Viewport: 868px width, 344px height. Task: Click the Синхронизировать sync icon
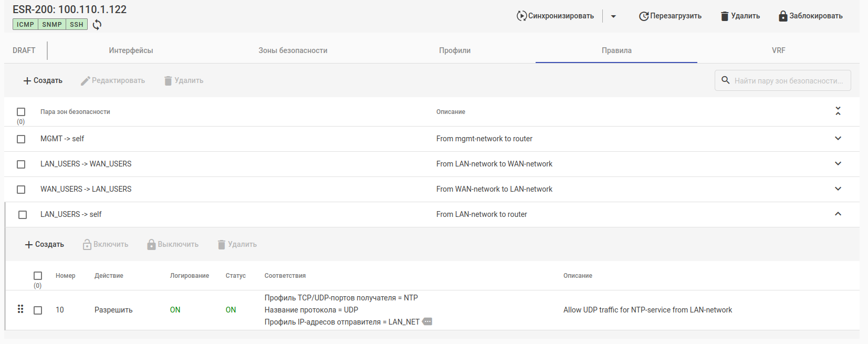[521, 16]
